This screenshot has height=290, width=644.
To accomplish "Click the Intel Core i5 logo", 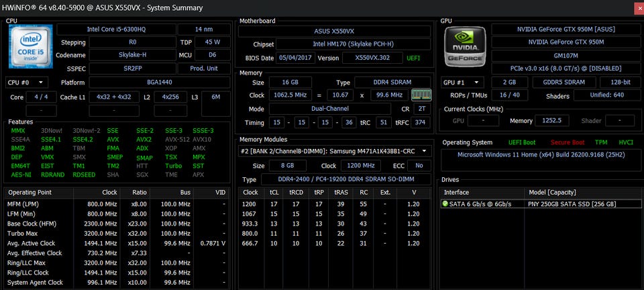I will tap(31, 46).
